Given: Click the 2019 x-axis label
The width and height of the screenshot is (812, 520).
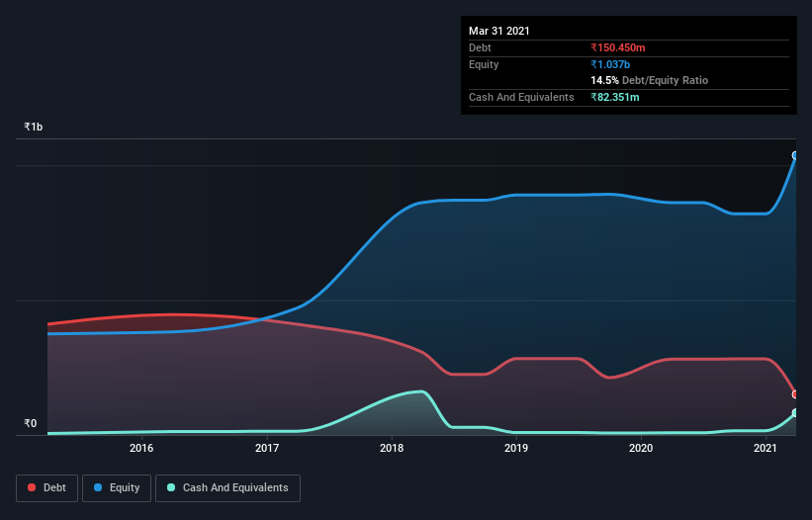Looking at the screenshot, I should [516, 448].
